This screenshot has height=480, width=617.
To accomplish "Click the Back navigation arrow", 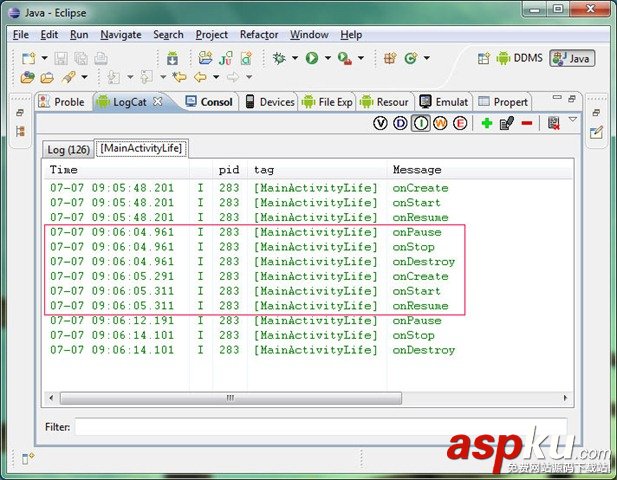I will [200, 77].
